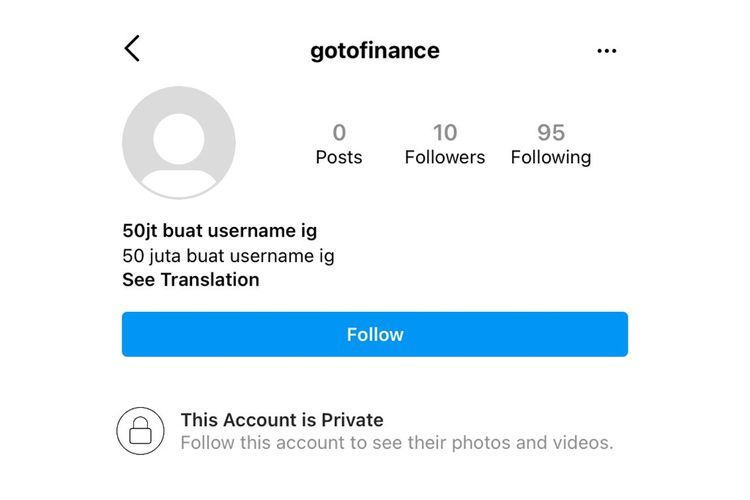Screen dimensions: 750x500
Task: Click the 0 posts count number
Action: [x=339, y=133]
